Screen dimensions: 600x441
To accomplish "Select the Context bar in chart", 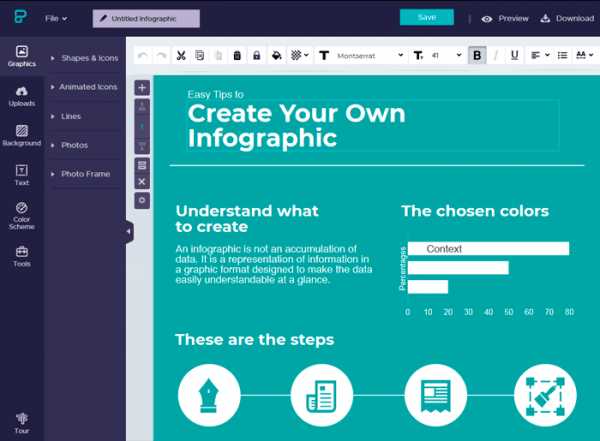I will [488, 249].
